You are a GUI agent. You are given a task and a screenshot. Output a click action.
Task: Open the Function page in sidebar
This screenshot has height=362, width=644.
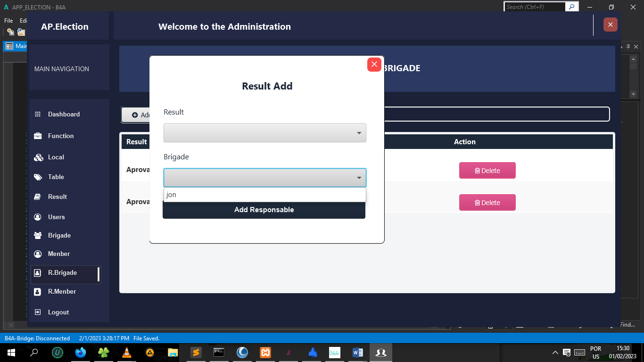tap(61, 136)
